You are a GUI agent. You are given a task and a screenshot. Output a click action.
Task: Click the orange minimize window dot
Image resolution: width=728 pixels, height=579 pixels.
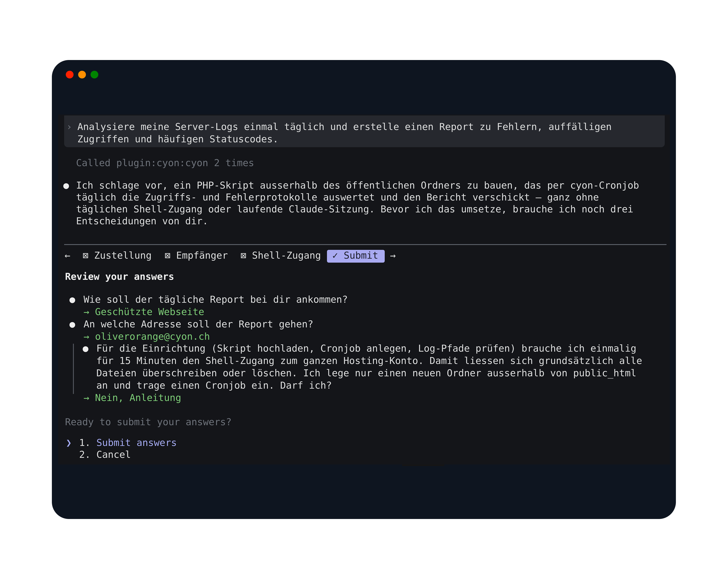(x=82, y=75)
